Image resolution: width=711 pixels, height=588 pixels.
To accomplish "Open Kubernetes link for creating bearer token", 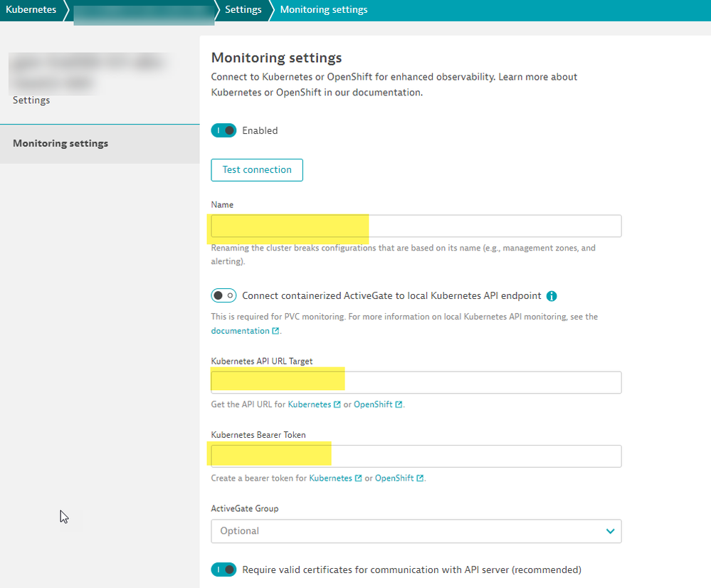I will click(331, 478).
